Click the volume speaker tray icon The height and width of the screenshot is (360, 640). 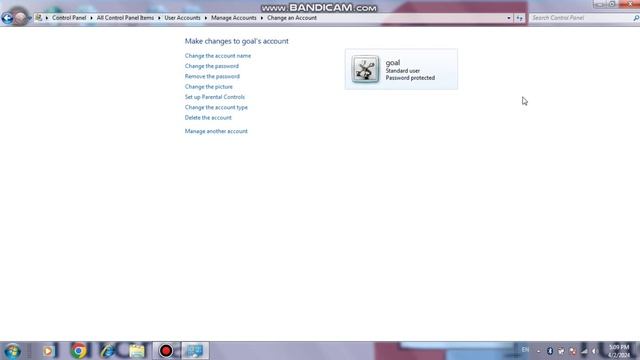click(x=595, y=351)
